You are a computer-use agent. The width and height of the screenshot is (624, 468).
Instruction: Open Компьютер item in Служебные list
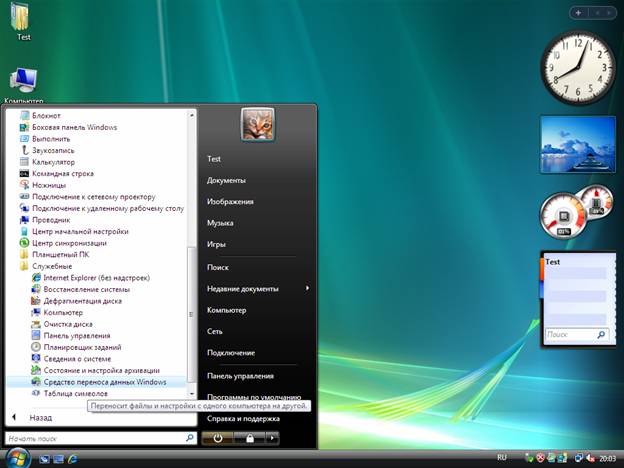tap(57, 312)
